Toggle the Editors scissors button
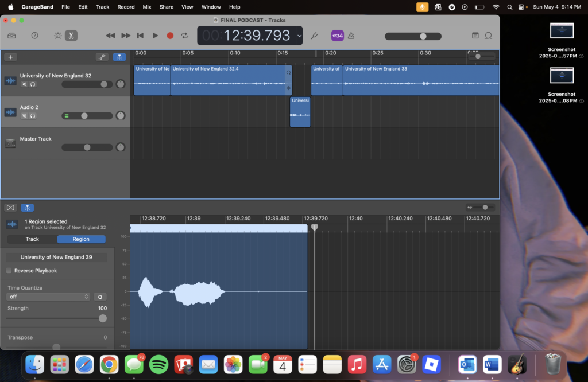This screenshot has height=382, width=588. click(71, 36)
